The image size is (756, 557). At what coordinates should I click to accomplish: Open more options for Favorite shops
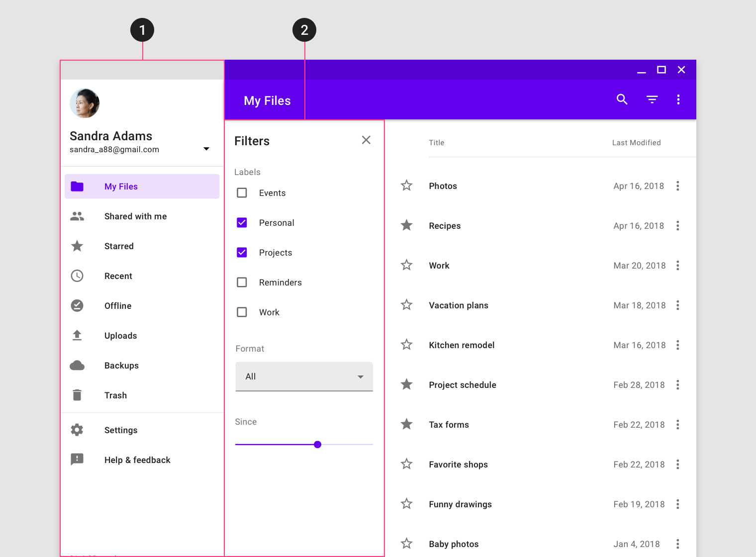pos(678,464)
